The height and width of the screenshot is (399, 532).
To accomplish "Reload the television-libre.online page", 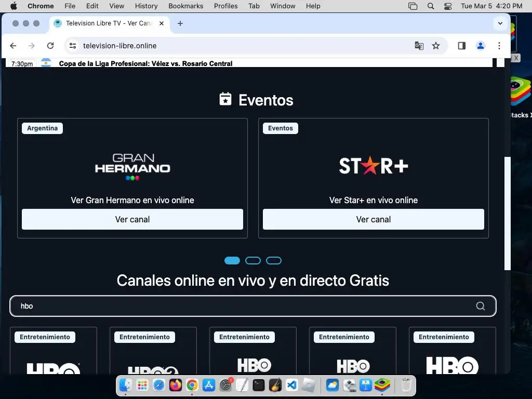I will pos(50,46).
